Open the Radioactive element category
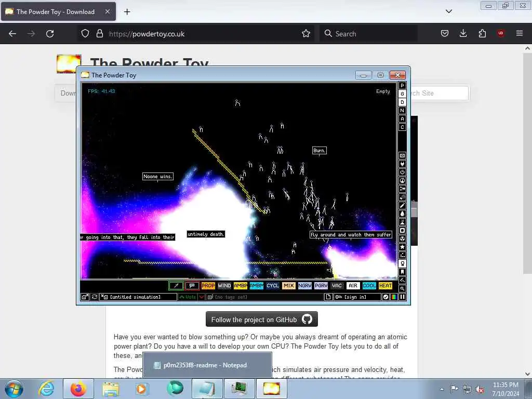 coord(403,239)
